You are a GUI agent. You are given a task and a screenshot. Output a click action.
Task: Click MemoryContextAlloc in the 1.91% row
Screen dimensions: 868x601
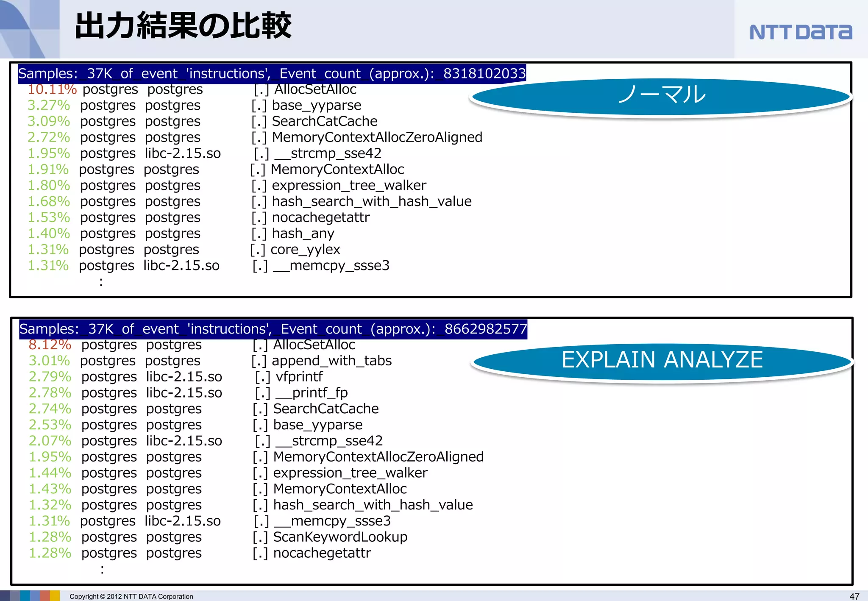337,170
